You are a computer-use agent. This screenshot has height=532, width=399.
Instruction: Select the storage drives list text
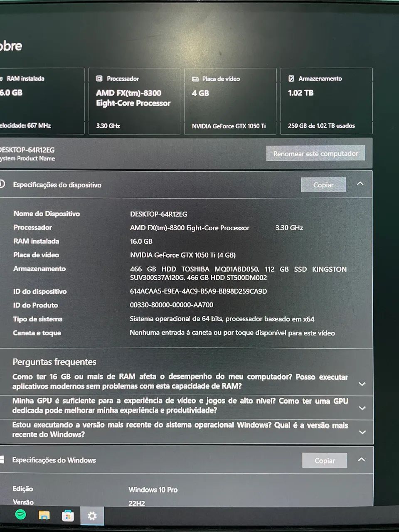(238, 273)
